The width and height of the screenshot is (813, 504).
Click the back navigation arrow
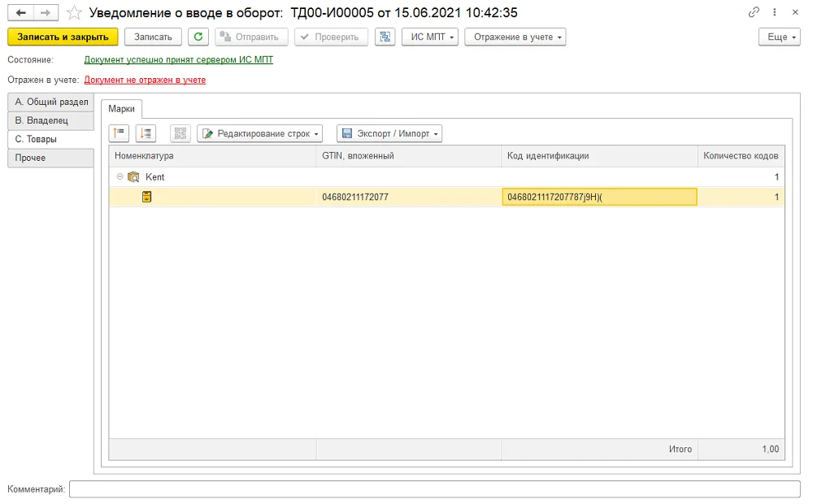pyautogui.click(x=21, y=12)
